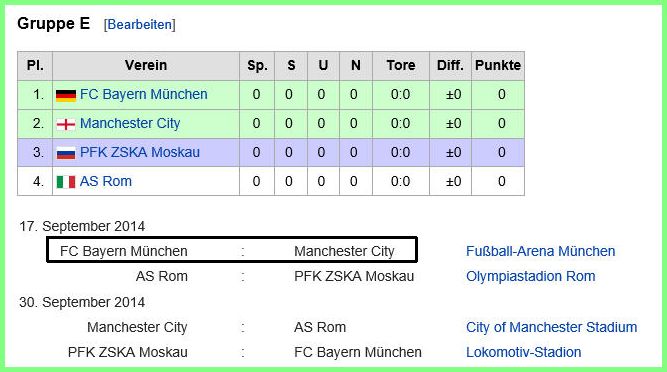This screenshot has height=372, width=667.
Task: Open City of Manchester Stadium link
Action: (551, 327)
